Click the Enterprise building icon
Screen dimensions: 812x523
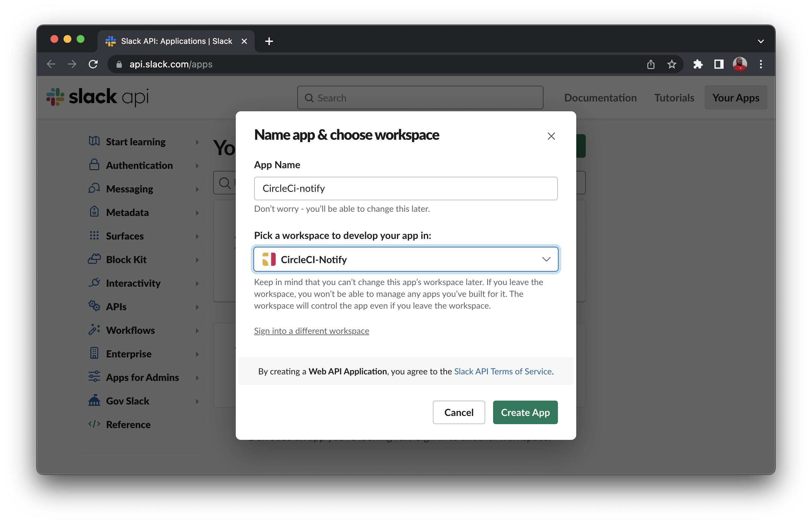(x=94, y=353)
